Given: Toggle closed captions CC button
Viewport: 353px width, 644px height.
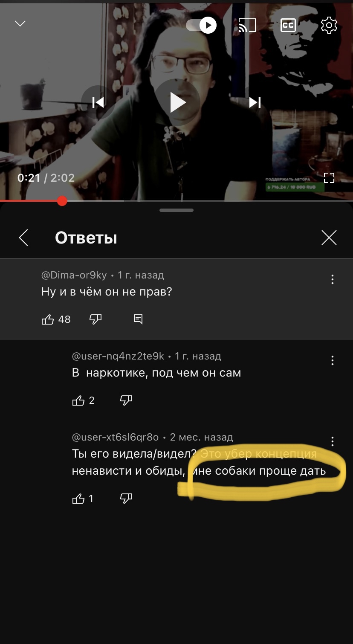Looking at the screenshot, I should coord(288,26).
